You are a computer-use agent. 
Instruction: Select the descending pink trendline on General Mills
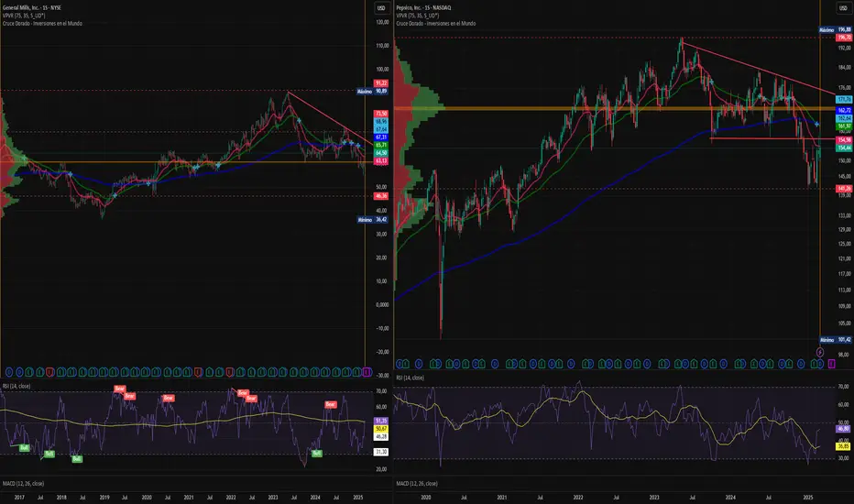tap(330, 118)
